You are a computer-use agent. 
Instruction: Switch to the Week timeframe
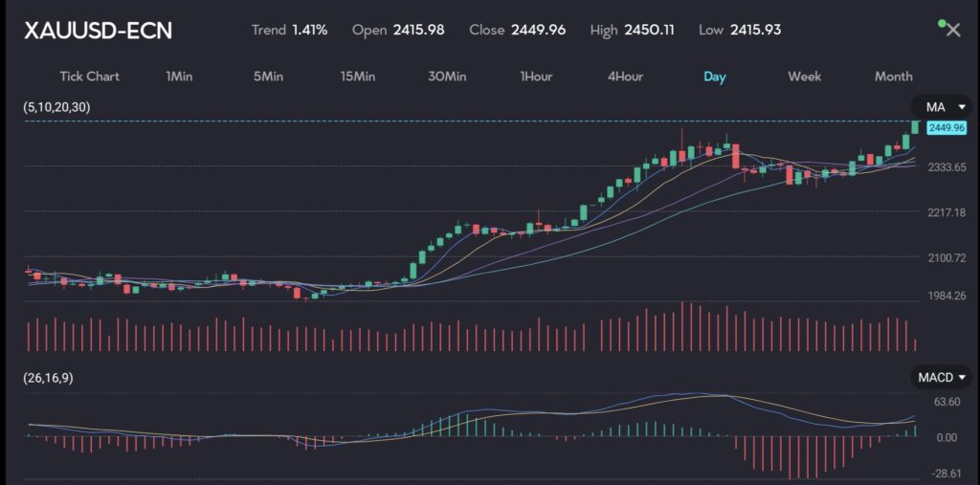coord(804,77)
